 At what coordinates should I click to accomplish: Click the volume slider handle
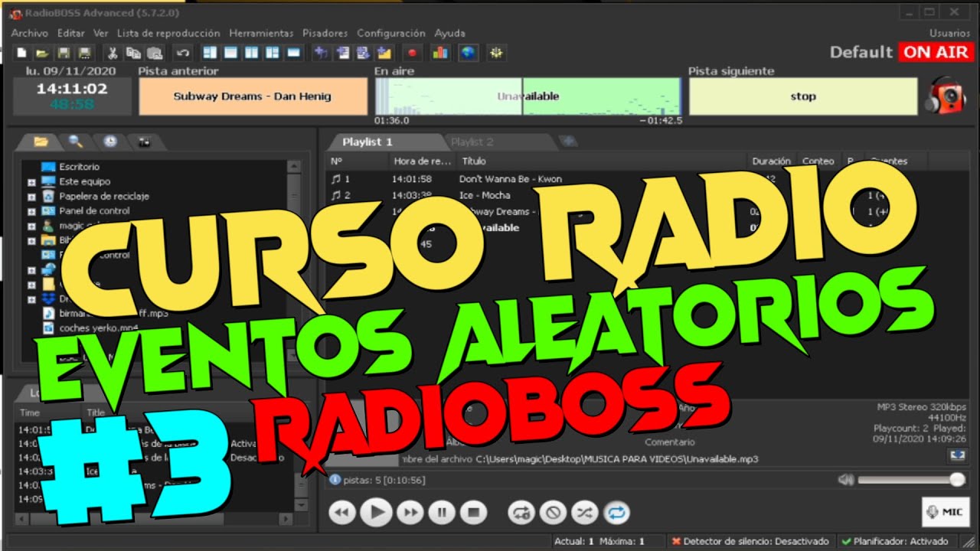click(x=957, y=480)
